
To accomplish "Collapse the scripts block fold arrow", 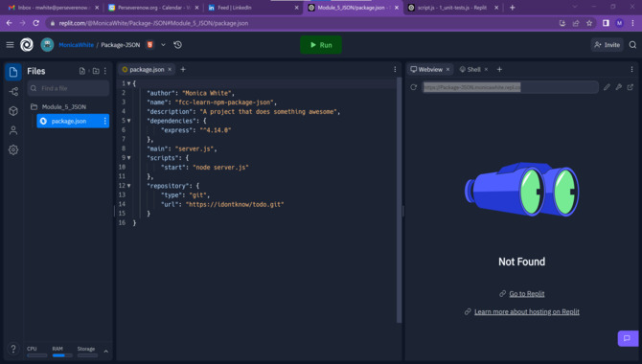I will point(129,158).
